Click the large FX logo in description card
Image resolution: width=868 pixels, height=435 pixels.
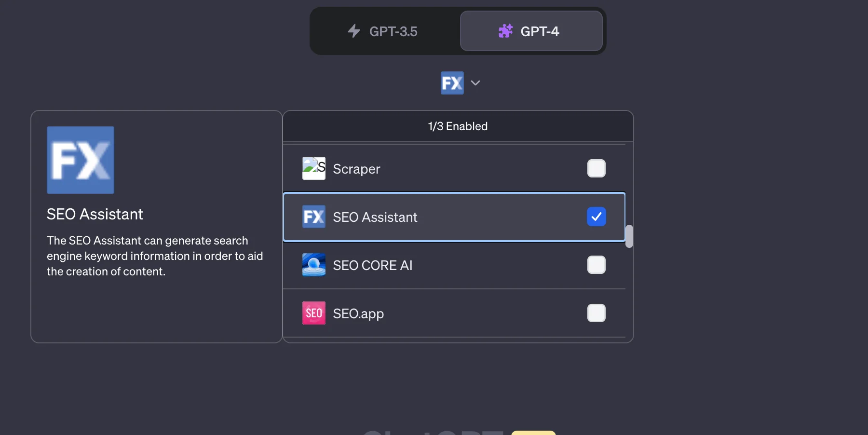pos(81,160)
